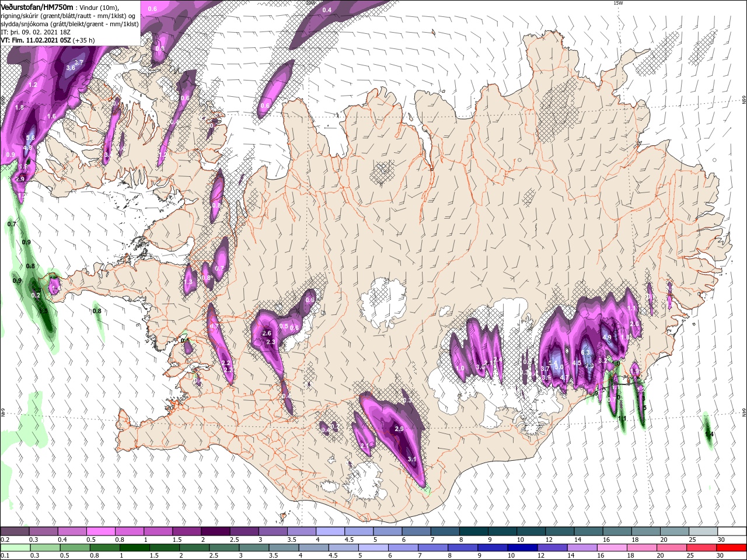
Task: Click the precipitation value 2.3
Action: [271, 342]
